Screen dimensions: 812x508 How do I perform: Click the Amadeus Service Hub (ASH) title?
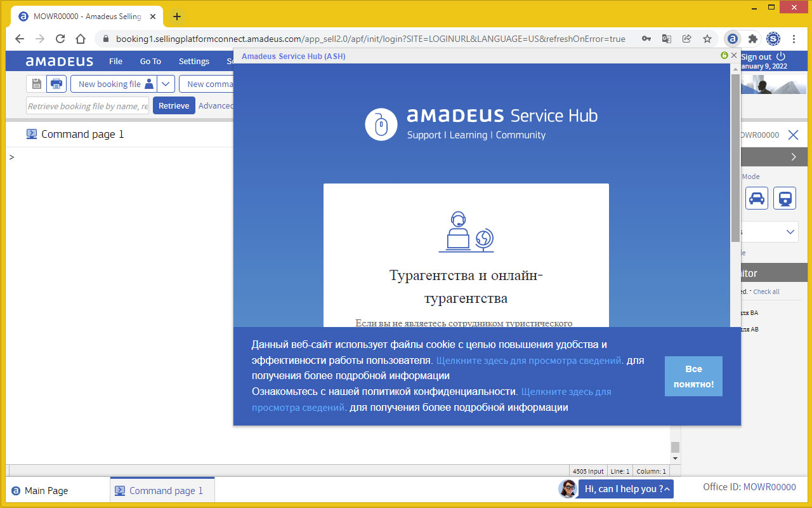294,57
